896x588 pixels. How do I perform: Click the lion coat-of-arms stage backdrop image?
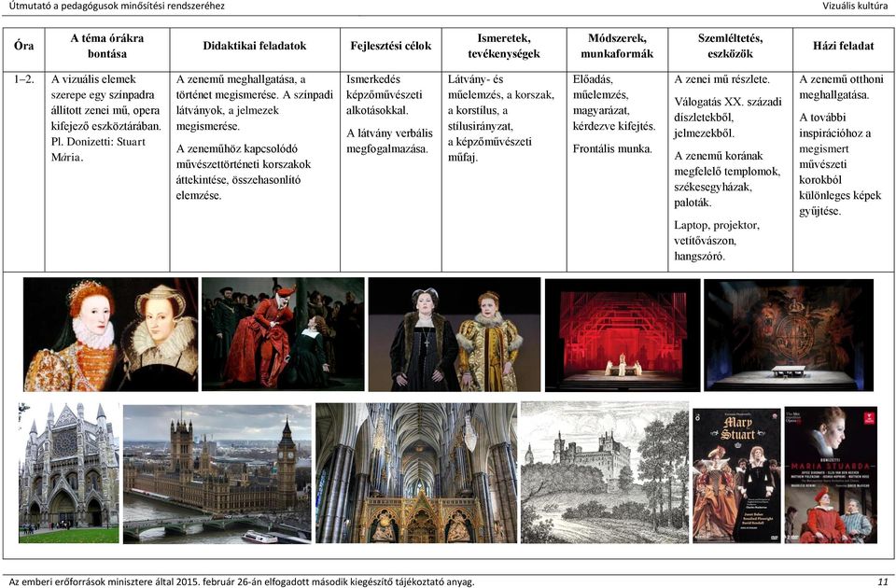pyautogui.click(x=789, y=335)
